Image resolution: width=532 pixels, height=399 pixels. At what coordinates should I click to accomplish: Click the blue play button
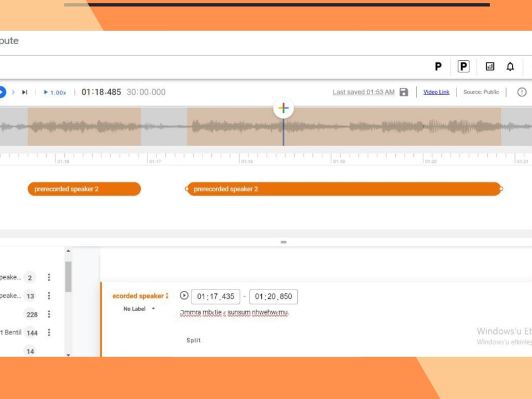pyautogui.click(x=2, y=92)
